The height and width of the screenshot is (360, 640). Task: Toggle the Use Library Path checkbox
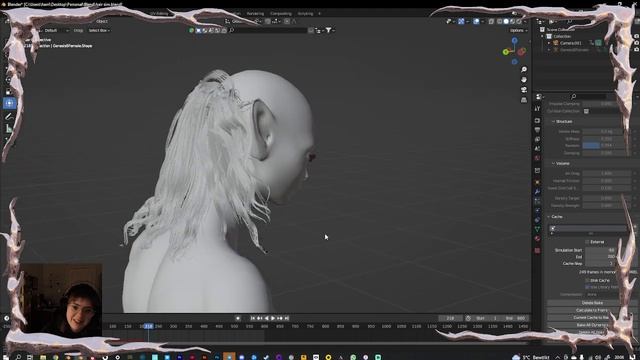pyautogui.click(x=587, y=287)
